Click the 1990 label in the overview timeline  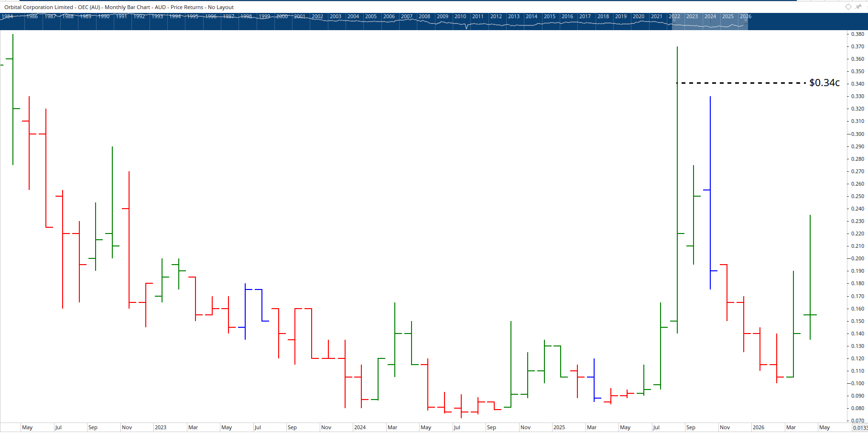pos(104,16)
